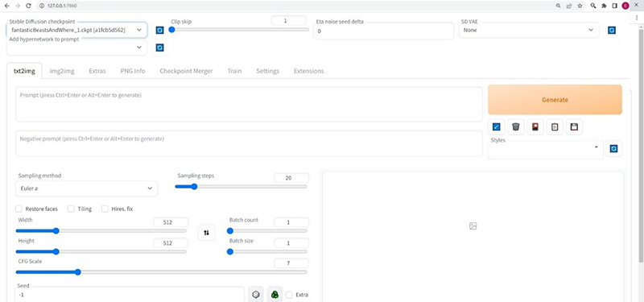Click the CFG Scale number box
Viewport: 644px width, 302px height.
[291, 263]
